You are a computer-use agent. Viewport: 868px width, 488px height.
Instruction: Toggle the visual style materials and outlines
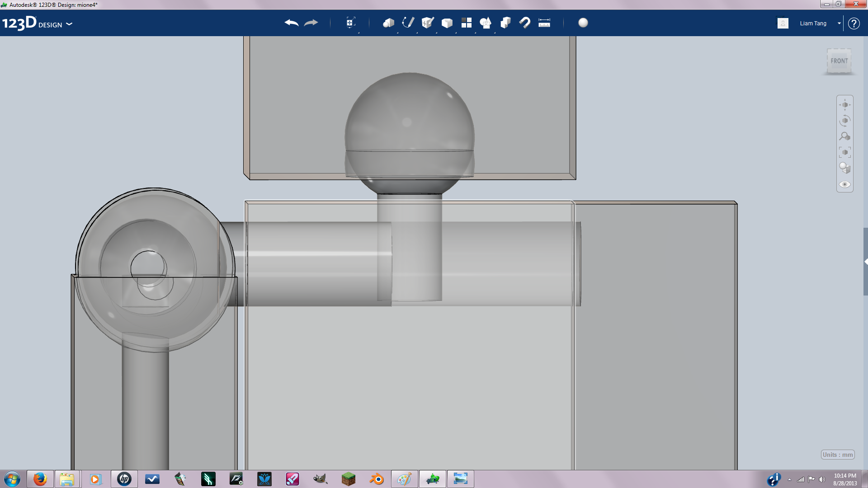[x=845, y=168]
